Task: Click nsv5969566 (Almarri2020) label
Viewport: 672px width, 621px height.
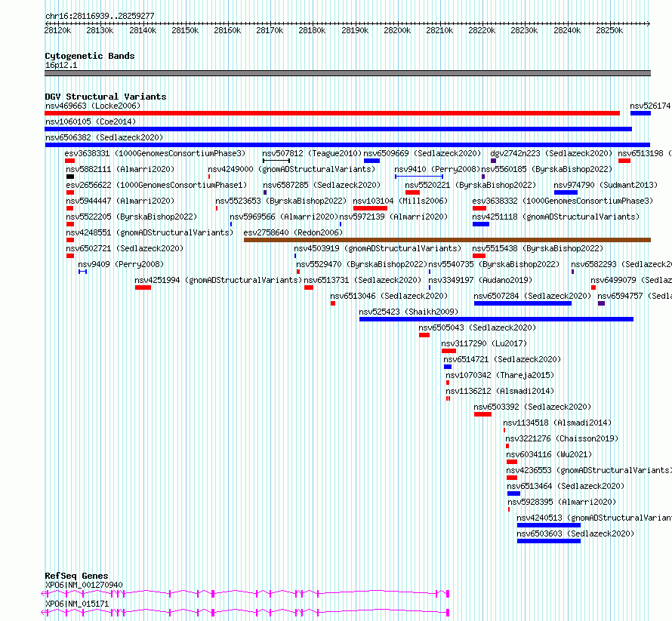Action: [x=284, y=217]
